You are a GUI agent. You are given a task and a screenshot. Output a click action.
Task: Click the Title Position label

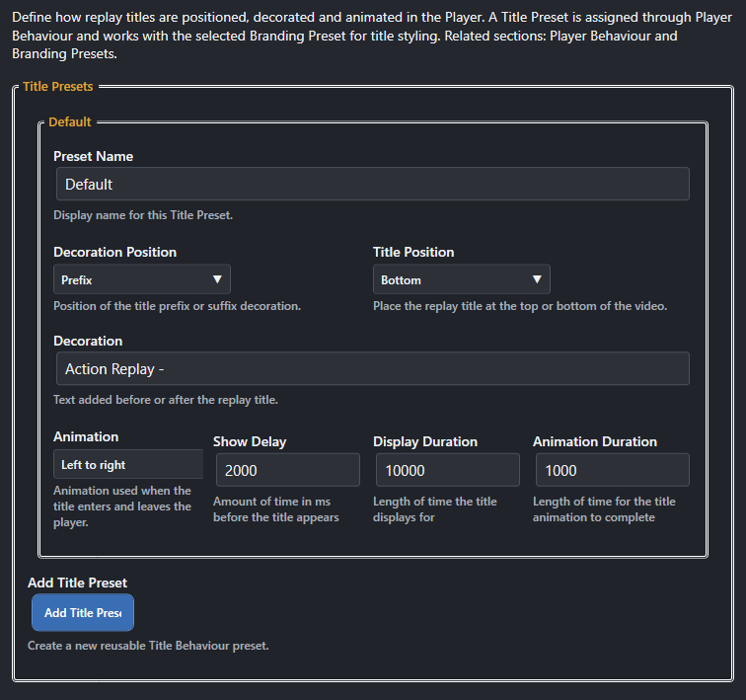tap(413, 252)
